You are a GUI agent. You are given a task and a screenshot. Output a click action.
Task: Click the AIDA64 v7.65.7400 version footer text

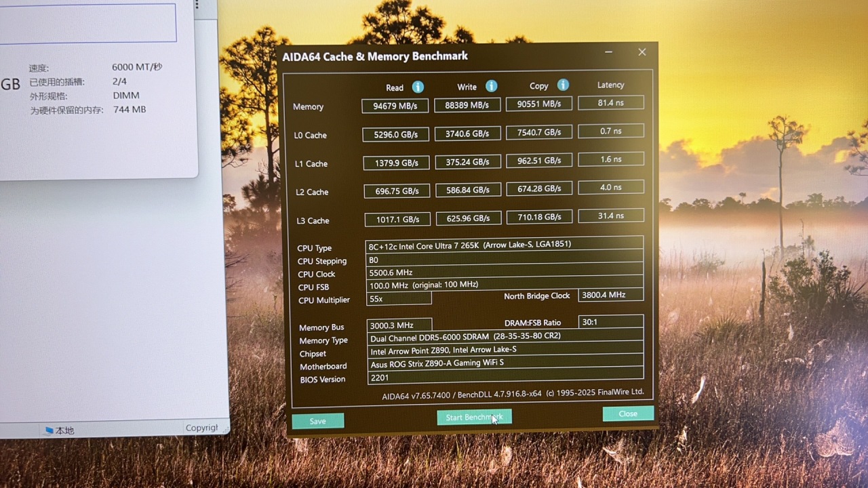point(513,394)
